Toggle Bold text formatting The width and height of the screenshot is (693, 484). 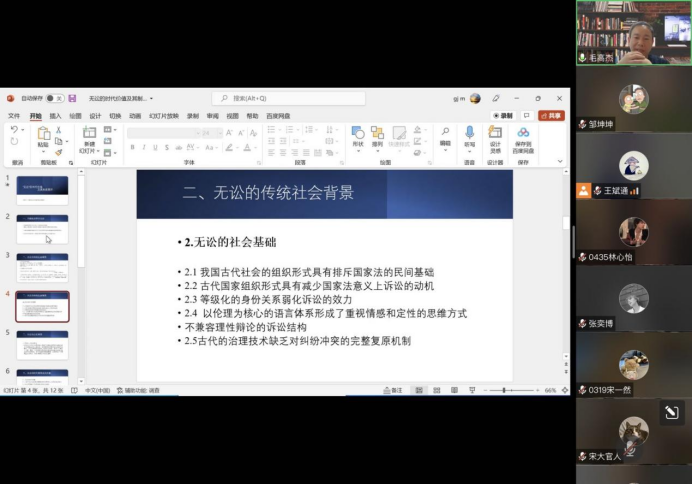tap(131, 147)
